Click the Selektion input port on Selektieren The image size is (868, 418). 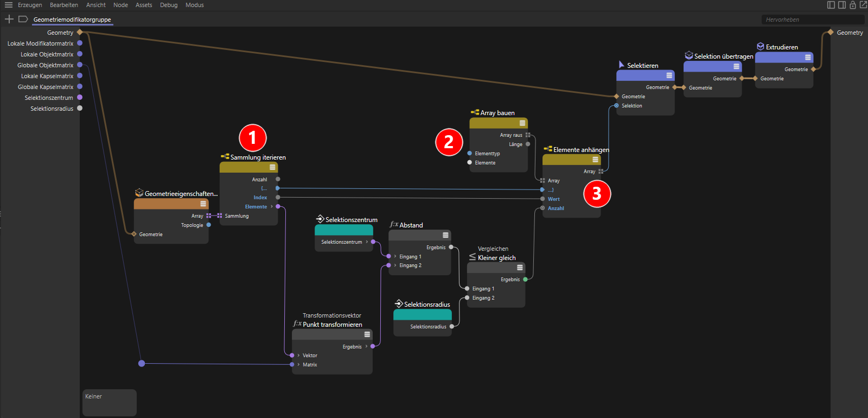click(616, 105)
